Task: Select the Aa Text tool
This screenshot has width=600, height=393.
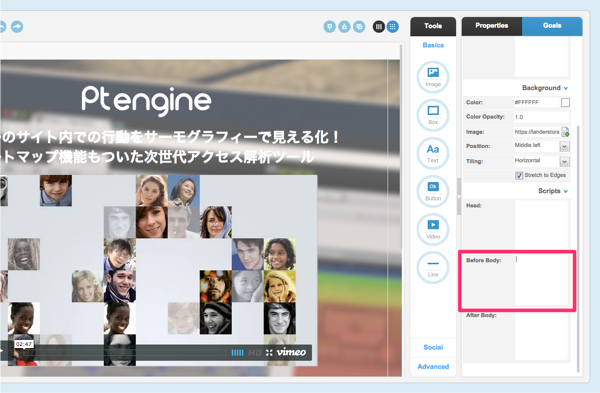Action: pyautogui.click(x=433, y=153)
